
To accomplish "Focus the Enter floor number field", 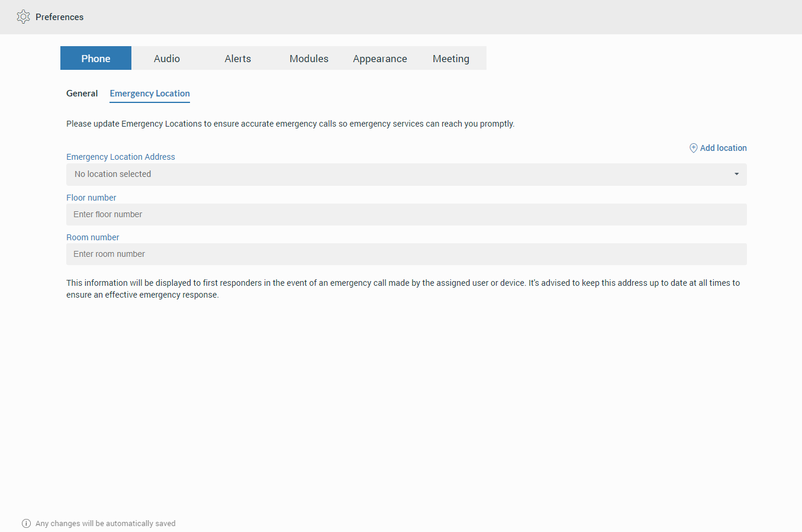I will pos(407,214).
